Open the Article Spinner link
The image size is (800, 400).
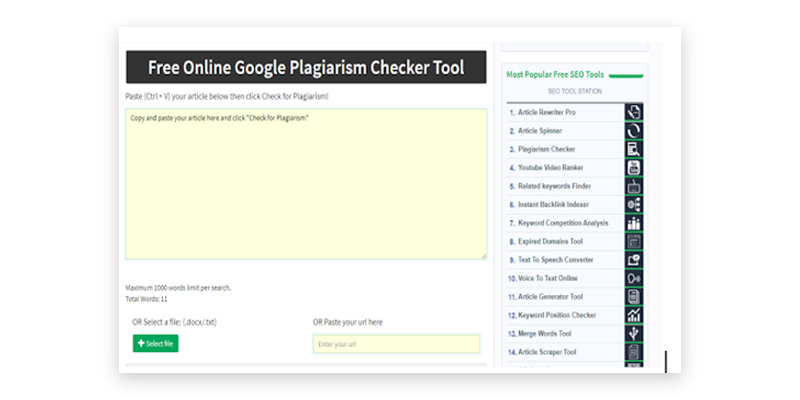click(x=540, y=131)
